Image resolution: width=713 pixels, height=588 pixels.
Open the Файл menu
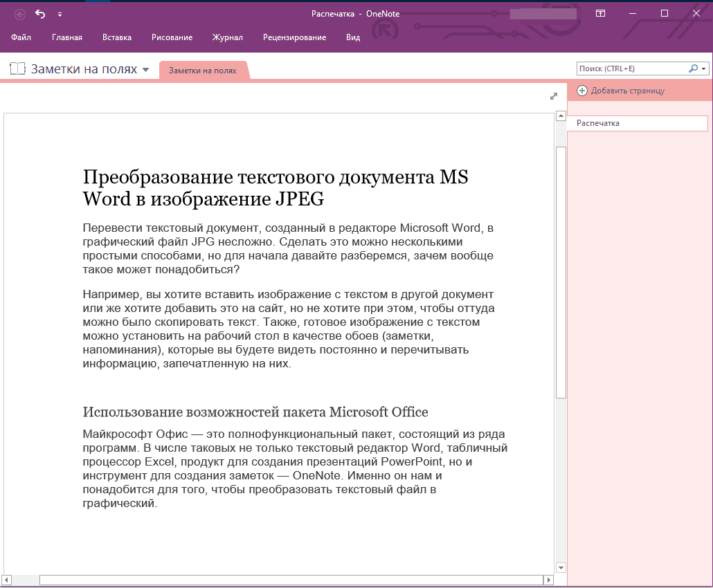click(21, 37)
